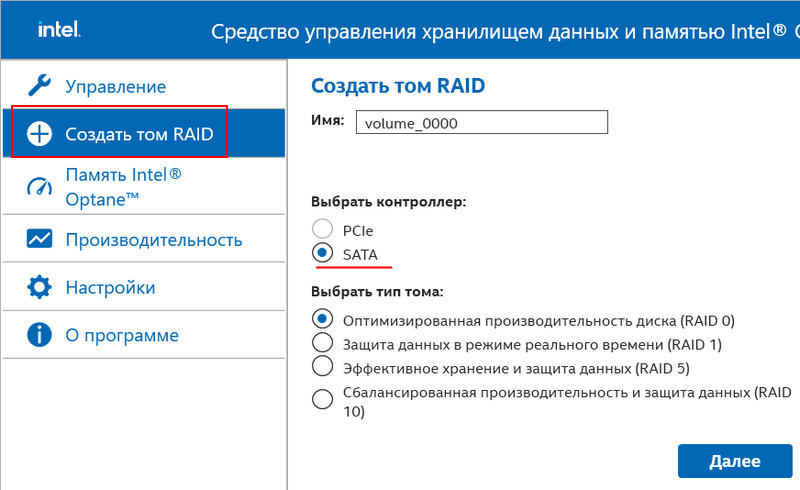
Task: Click the chart icon beside Производительность
Action: point(39,239)
